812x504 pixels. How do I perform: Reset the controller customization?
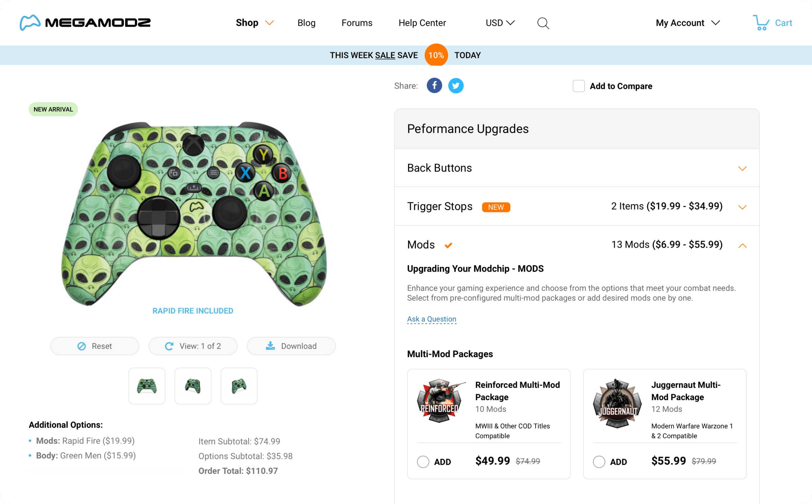[95, 346]
